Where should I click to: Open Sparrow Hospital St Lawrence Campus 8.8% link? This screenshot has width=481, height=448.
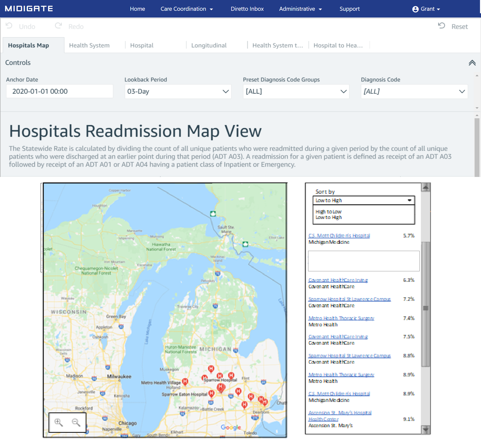[x=349, y=356]
